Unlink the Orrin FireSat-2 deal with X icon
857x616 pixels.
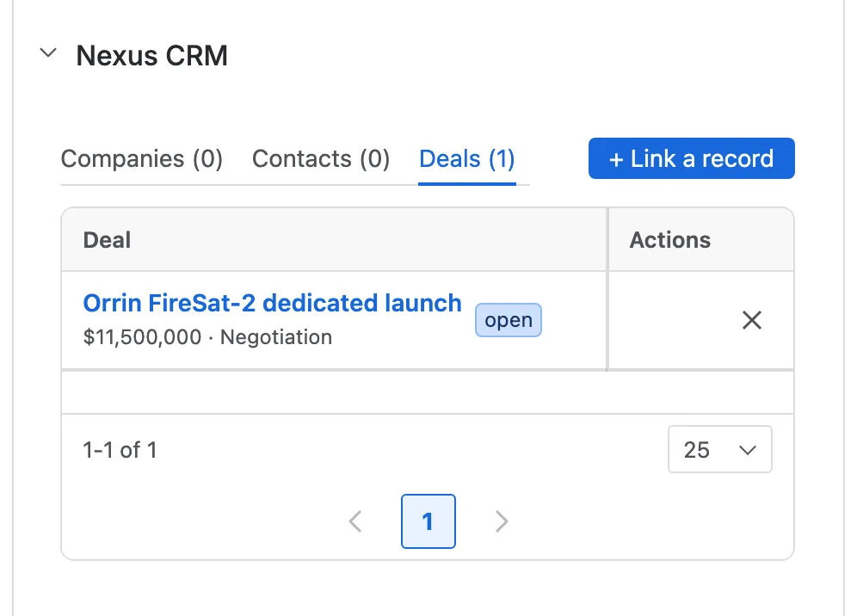(x=751, y=320)
